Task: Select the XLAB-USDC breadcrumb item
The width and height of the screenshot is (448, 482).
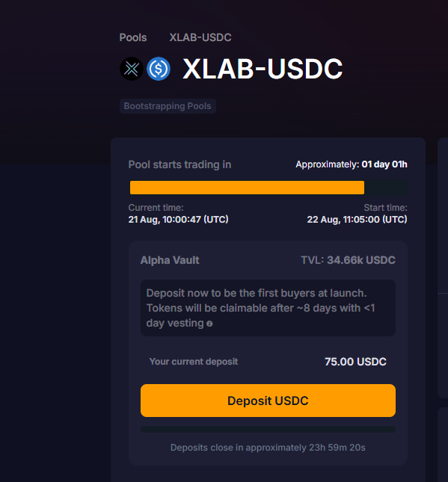Action: (200, 37)
